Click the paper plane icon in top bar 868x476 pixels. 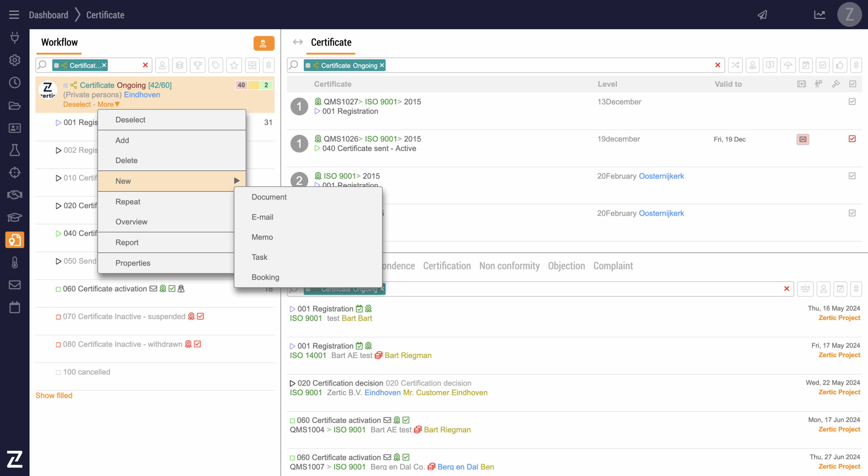tap(762, 15)
